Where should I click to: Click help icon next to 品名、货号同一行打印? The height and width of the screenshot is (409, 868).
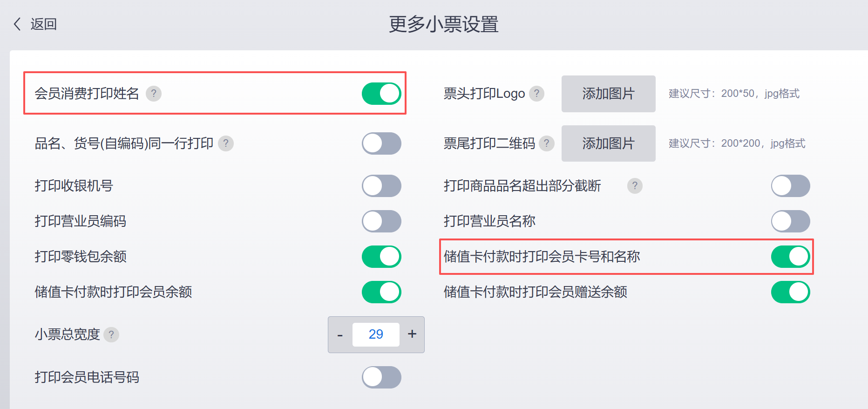point(226,143)
